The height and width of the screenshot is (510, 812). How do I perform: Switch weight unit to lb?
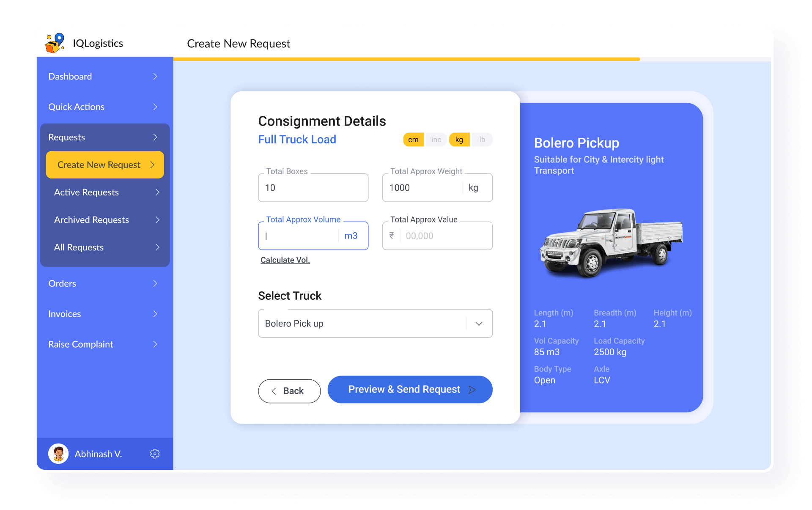pyautogui.click(x=482, y=140)
